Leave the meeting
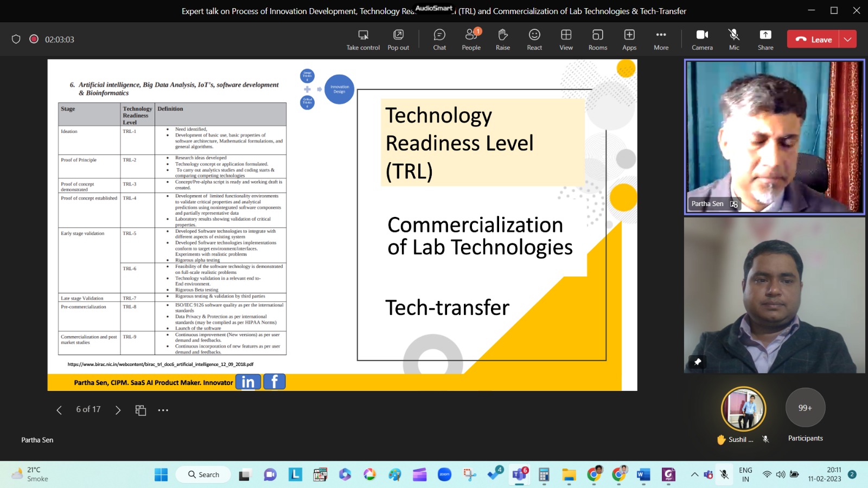The image size is (868, 488). (813, 39)
